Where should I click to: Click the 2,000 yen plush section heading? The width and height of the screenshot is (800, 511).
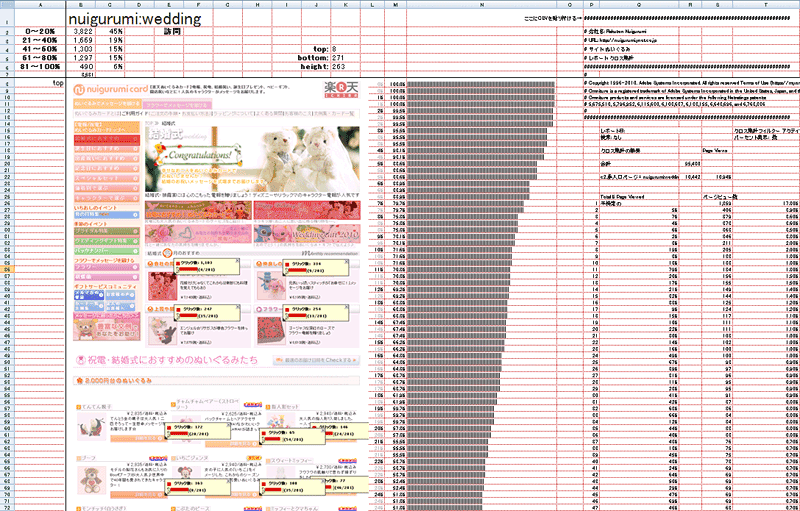[x=115, y=381]
